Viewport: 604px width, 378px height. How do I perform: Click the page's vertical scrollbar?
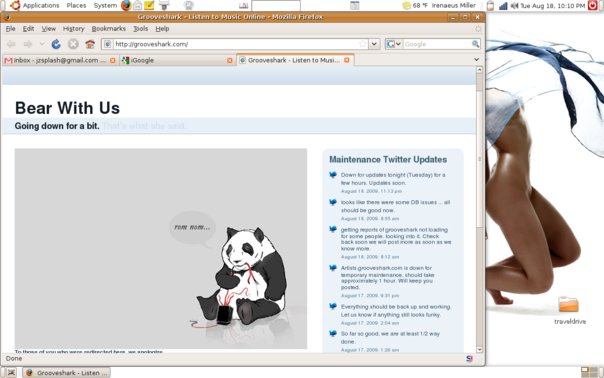tap(480, 210)
